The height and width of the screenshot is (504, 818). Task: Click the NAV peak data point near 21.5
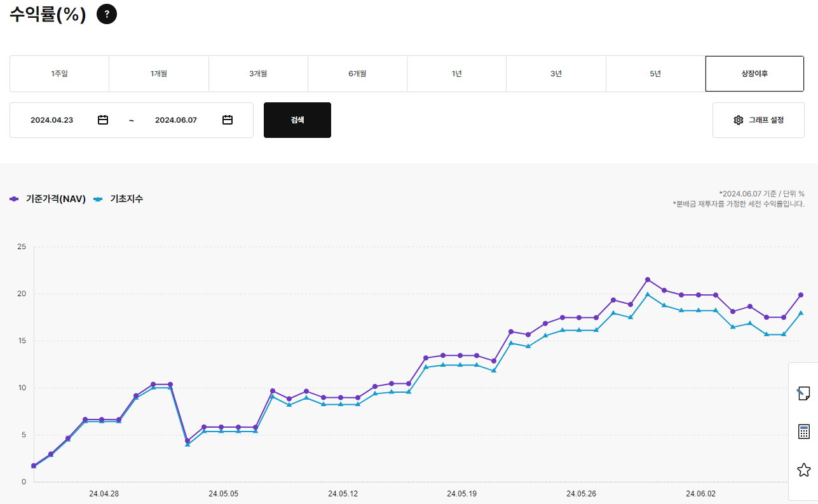pyautogui.click(x=648, y=280)
